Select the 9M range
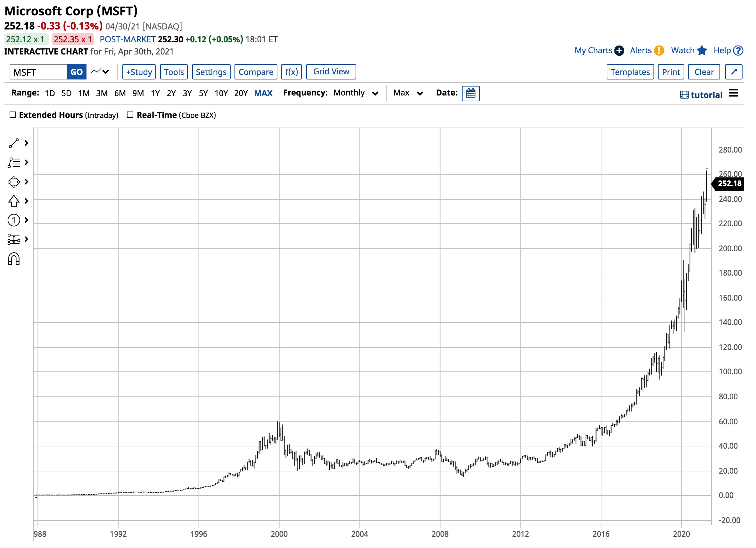 (139, 94)
